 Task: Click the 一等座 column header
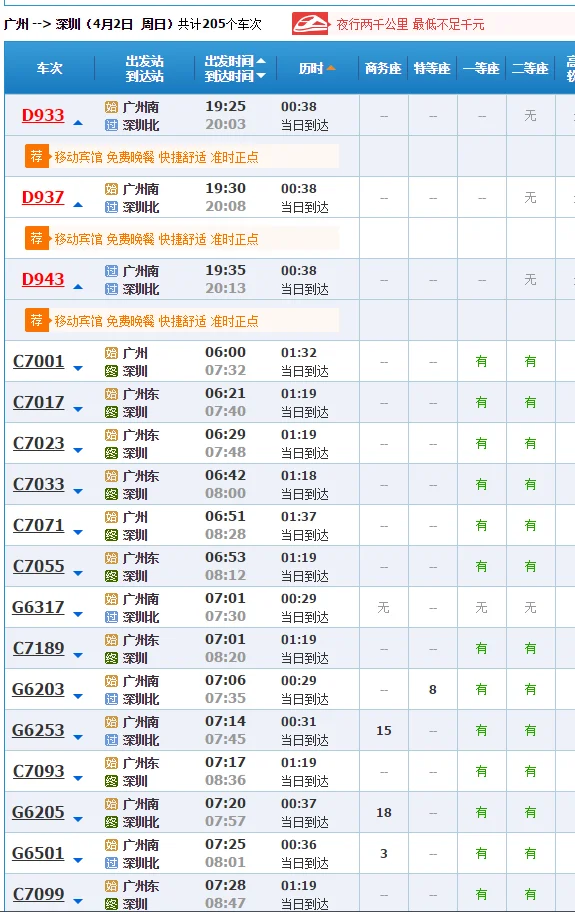pyautogui.click(x=481, y=68)
